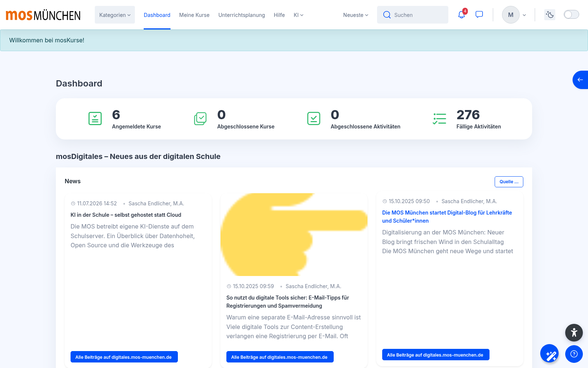Click the yellow pointing hand thumbnail
The image size is (588, 368).
[x=294, y=234]
